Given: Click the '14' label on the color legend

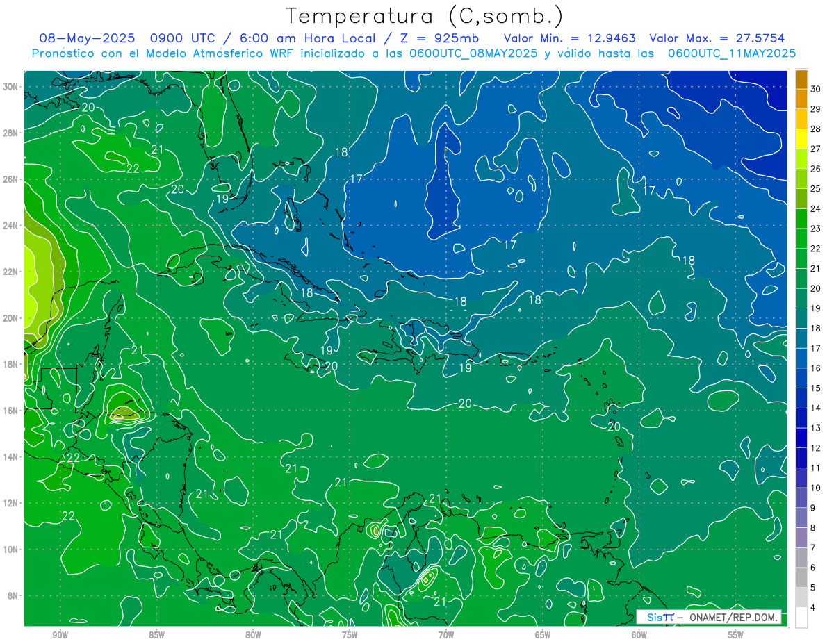Looking at the screenshot, I should tap(816, 408).
